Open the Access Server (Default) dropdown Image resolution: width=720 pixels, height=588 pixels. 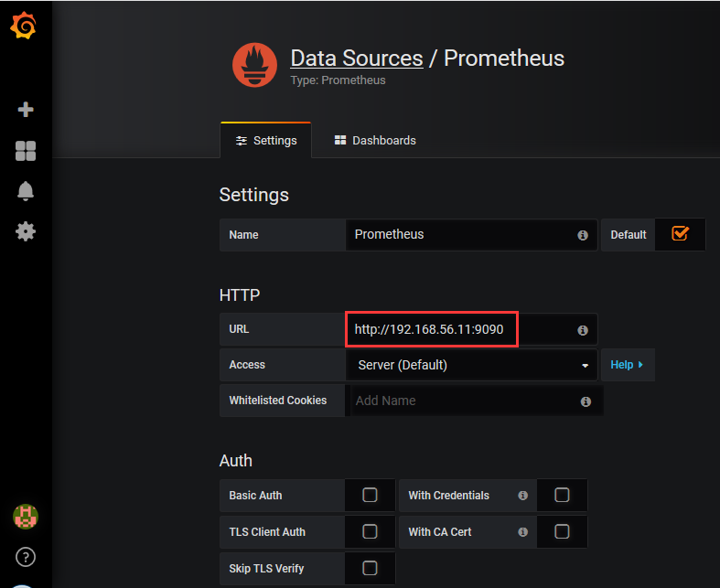[471, 365]
